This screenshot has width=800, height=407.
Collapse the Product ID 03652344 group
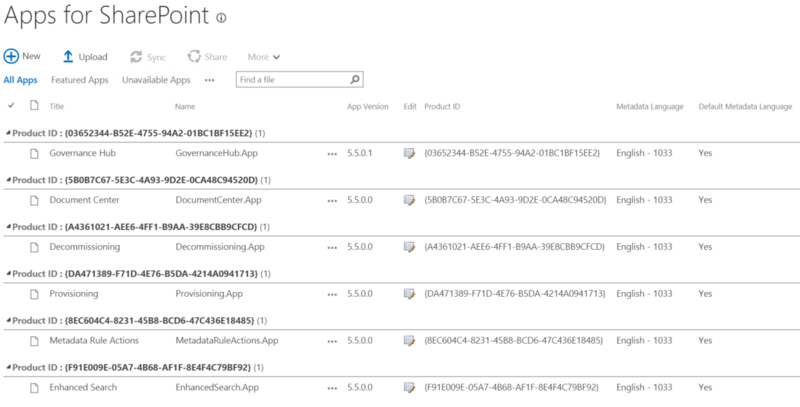click(6, 132)
